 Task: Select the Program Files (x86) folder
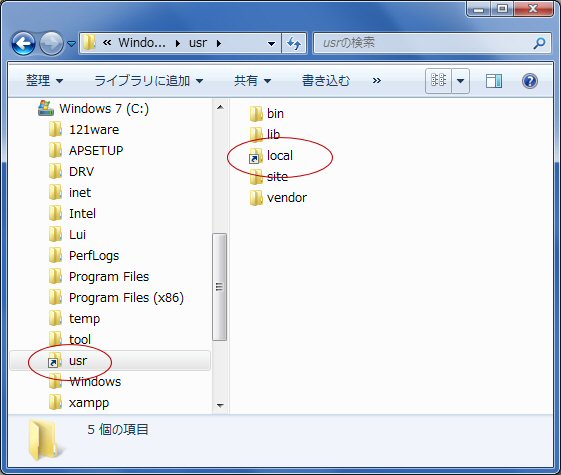(x=126, y=298)
